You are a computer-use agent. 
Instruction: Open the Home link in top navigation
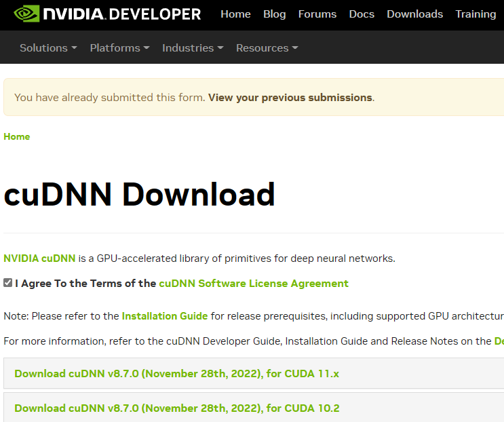pos(235,14)
